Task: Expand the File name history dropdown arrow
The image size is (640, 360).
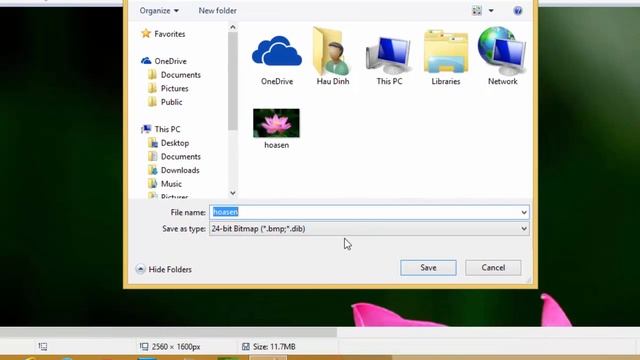Action: 524,212
